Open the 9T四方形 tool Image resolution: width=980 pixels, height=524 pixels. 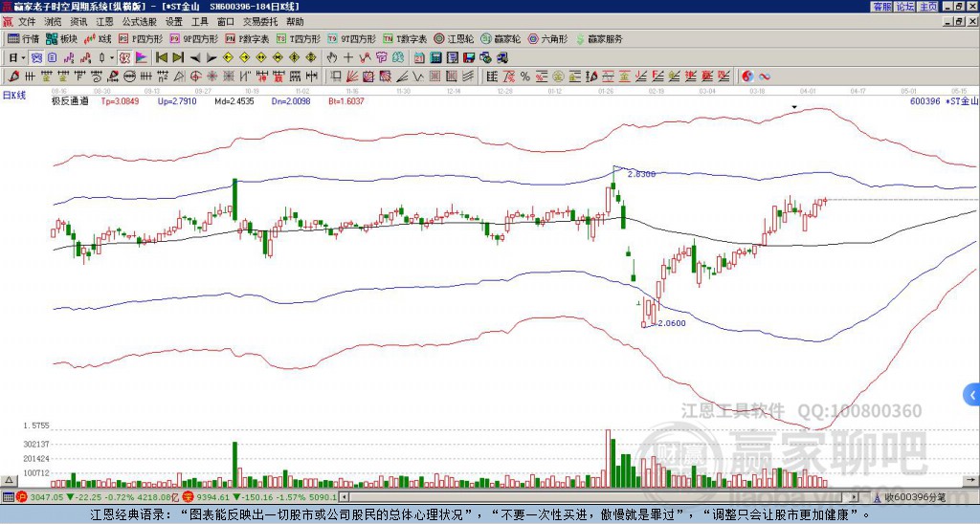(x=352, y=38)
